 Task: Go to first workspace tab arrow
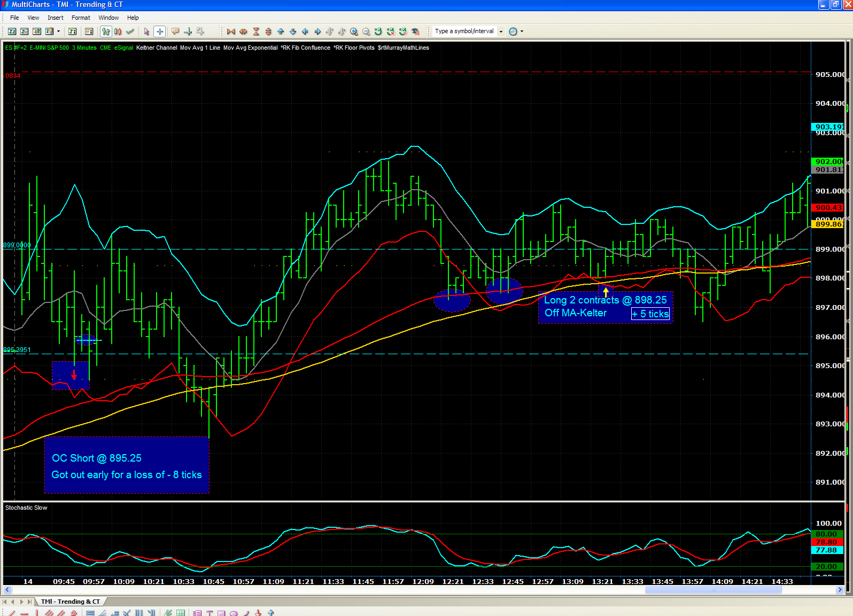click(x=5, y=602)
